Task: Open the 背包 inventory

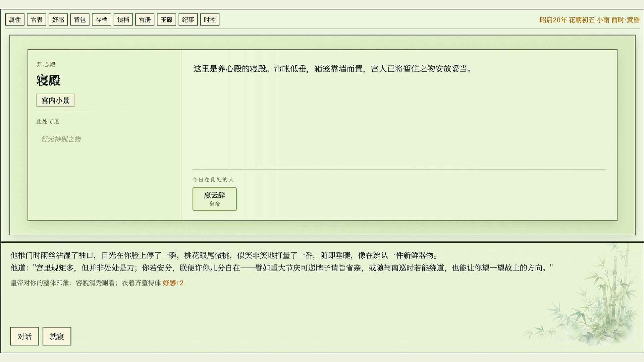Action: 80,20
